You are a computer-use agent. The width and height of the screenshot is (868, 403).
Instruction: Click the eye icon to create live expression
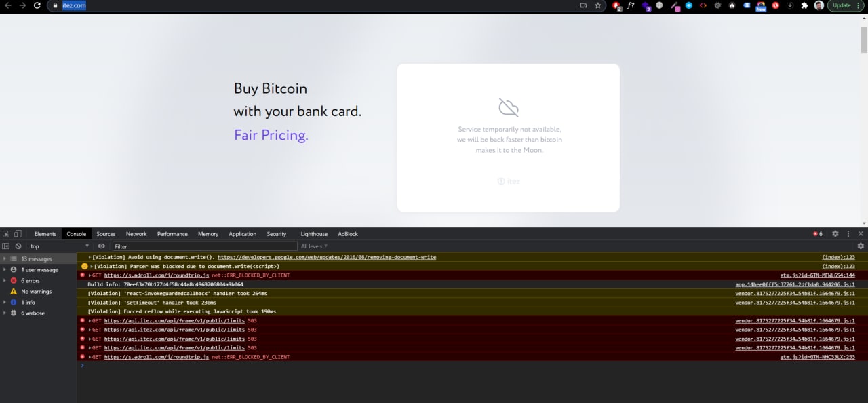tap(102, 246)
